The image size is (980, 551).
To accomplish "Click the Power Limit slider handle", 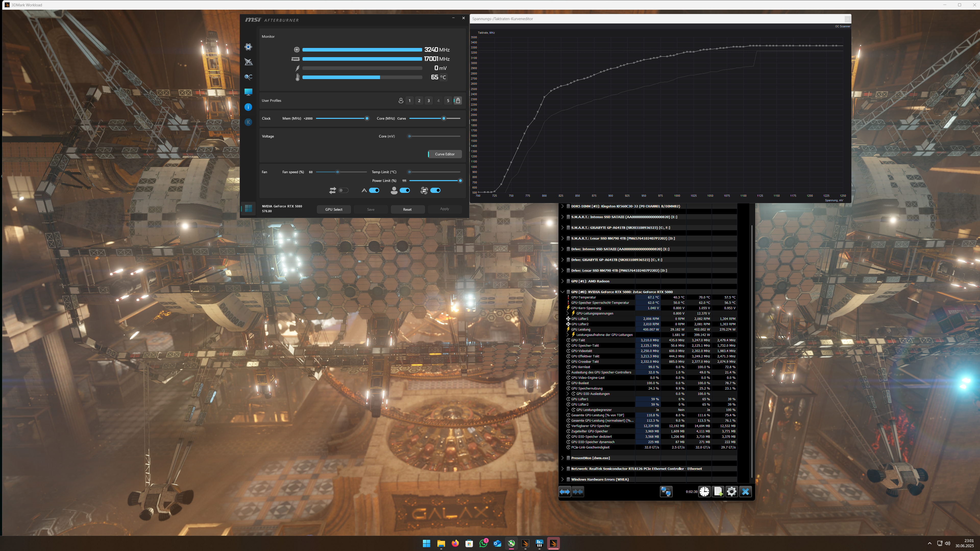I will pos(460,181).
